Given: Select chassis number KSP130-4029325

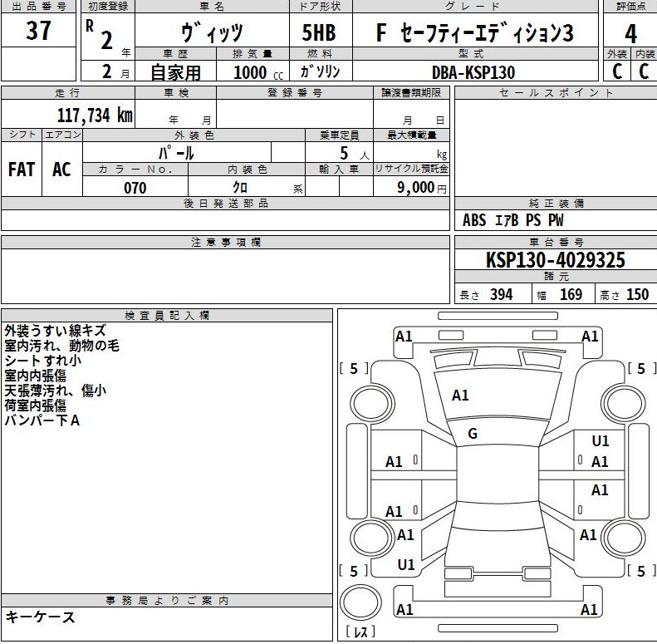Looking at the screenshot, I should [555, 260].
